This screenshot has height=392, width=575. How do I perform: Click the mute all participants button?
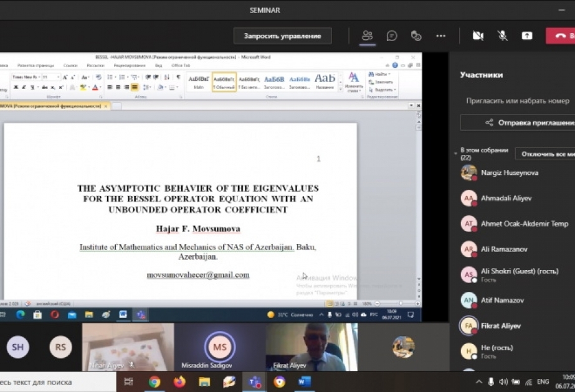[545, 154]
